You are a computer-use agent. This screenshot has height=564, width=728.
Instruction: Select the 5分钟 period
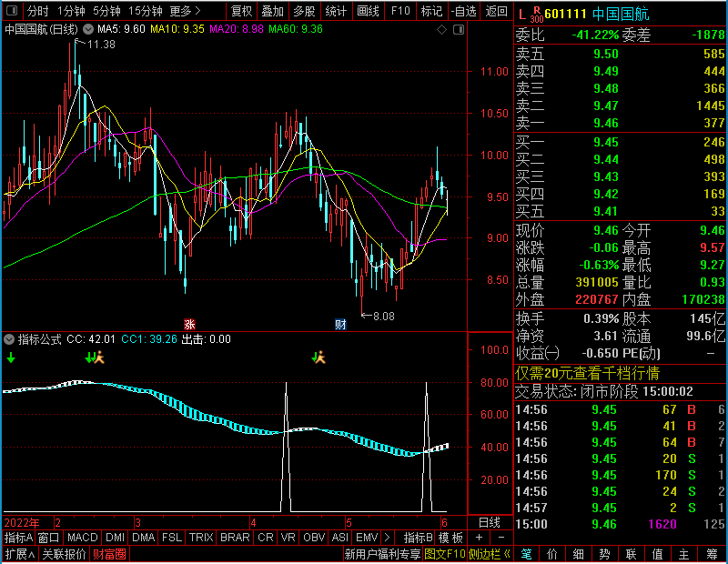pos(106,11)
